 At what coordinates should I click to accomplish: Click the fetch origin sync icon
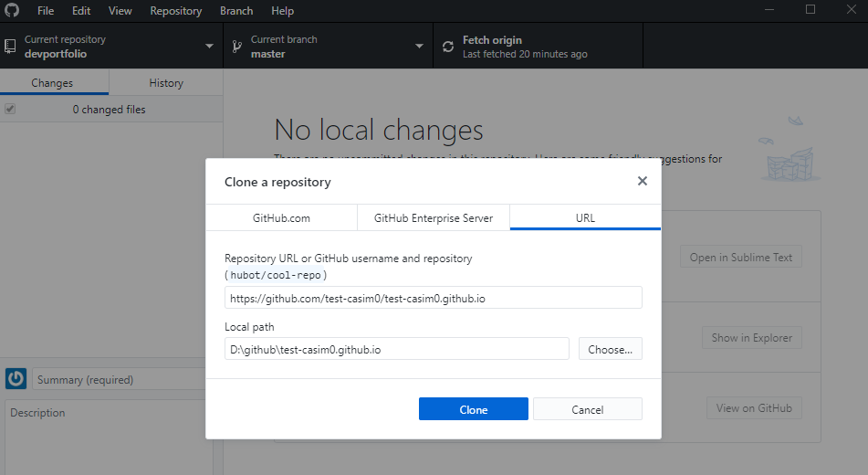448,47
